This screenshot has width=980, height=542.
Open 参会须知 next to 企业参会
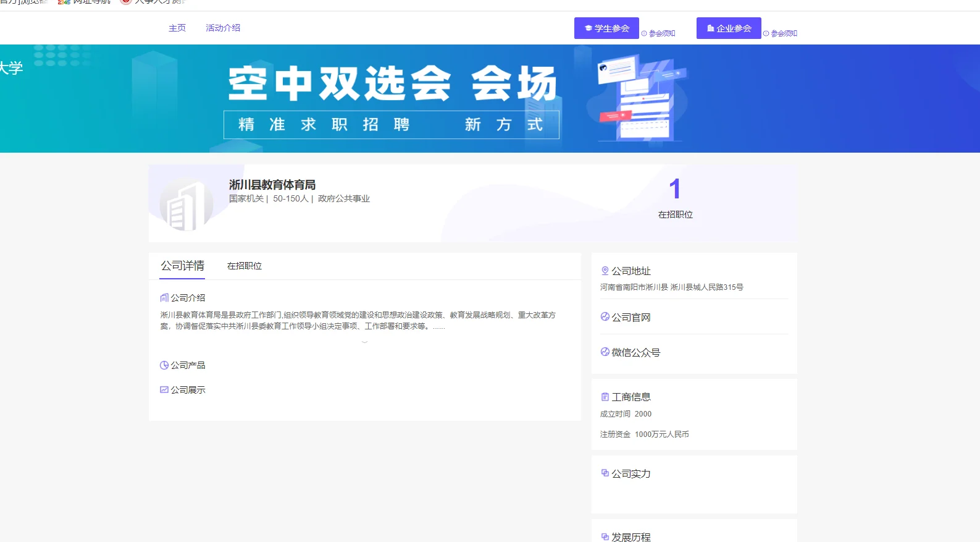[x=784, y=33]
